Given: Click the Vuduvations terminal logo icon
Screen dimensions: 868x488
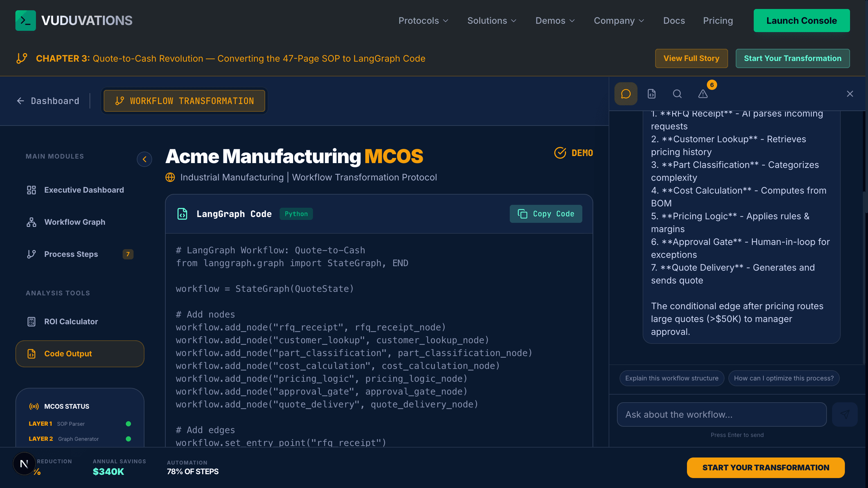Looking at the screenshot, I should tap(26, 21).
